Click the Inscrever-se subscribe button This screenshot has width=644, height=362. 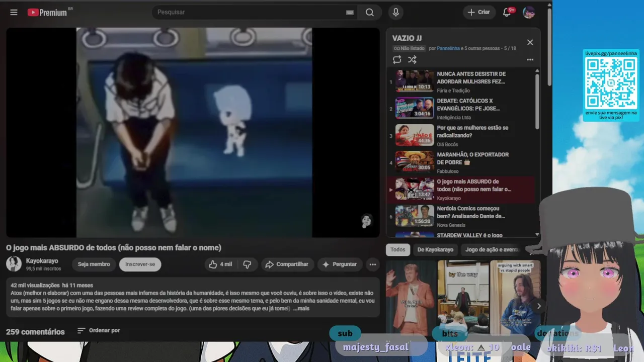(140, 264)
